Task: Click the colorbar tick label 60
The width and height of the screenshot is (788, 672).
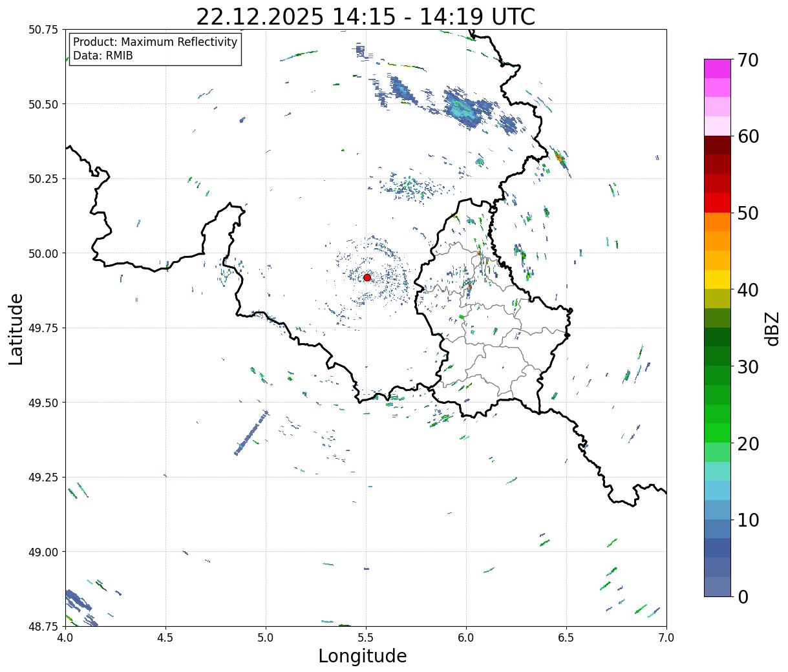Action: click(x=748, y=136)
